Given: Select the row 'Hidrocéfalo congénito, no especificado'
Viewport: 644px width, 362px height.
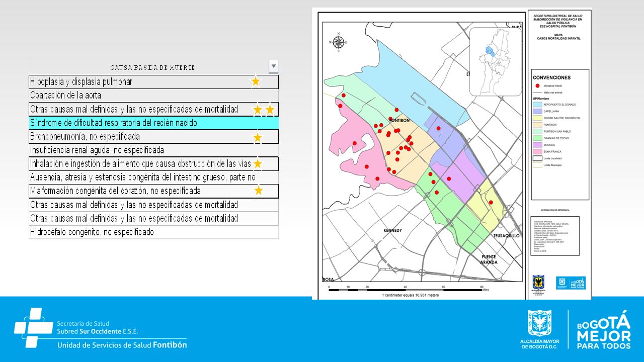Looking at the screenshot, I should click(154, 232).
